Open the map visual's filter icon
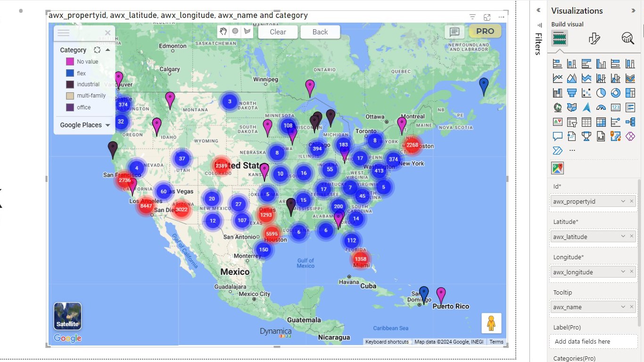This screenshot has height=362, width=644. coord(472,17)
